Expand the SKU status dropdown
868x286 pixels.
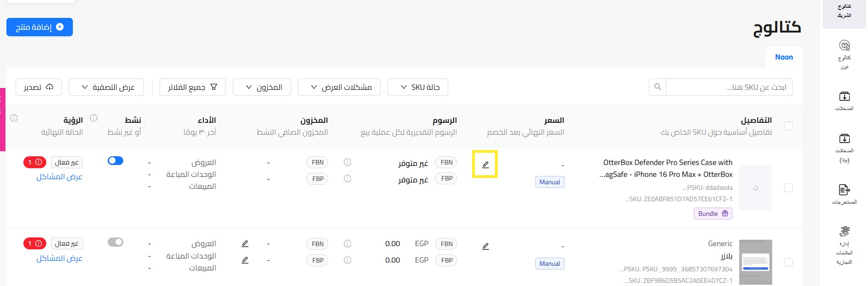click(x=418, y=87)
